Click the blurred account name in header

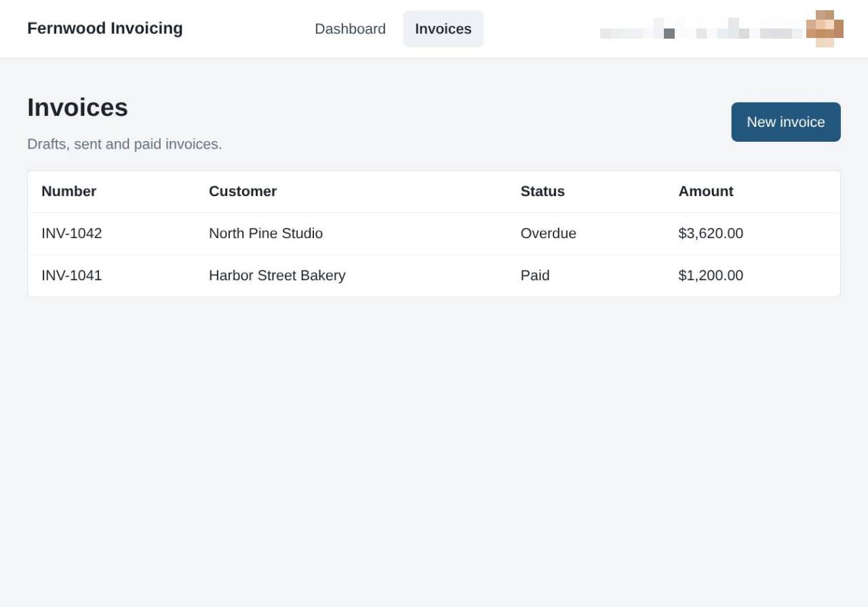pos(701,28)
